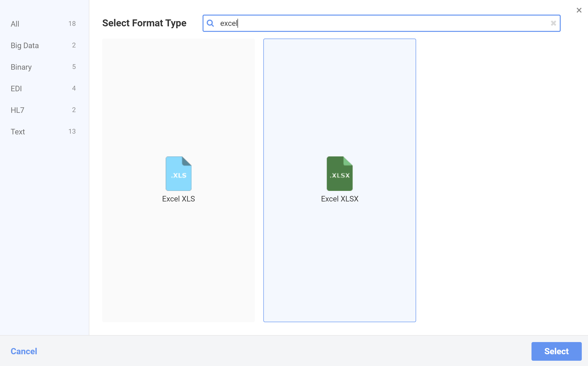Filter by Big Data category
Image resolution: width=588 pixels, height=366 pixels.
[x=25, y=45]
